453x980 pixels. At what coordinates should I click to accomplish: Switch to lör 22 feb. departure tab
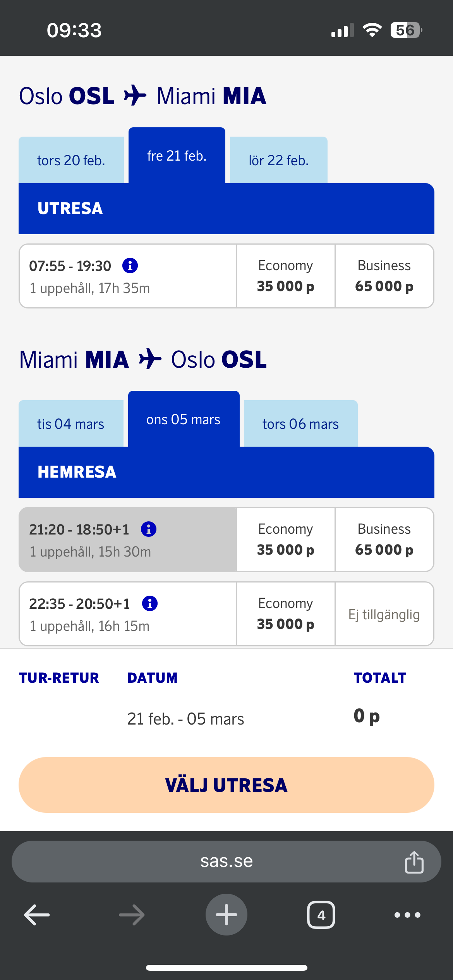[279, 160]
